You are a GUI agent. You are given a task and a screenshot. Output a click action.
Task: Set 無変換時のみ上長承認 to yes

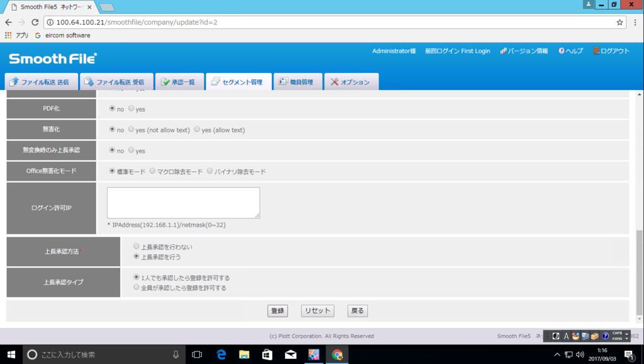[131, 150]
